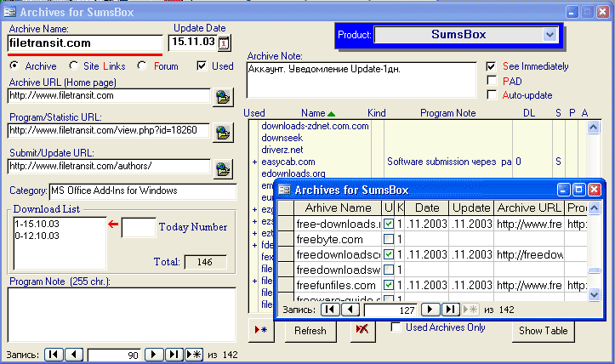Viewport: 615px width, 364px height.
Task: Sort the list by Name column header
Action: [313, 113]
